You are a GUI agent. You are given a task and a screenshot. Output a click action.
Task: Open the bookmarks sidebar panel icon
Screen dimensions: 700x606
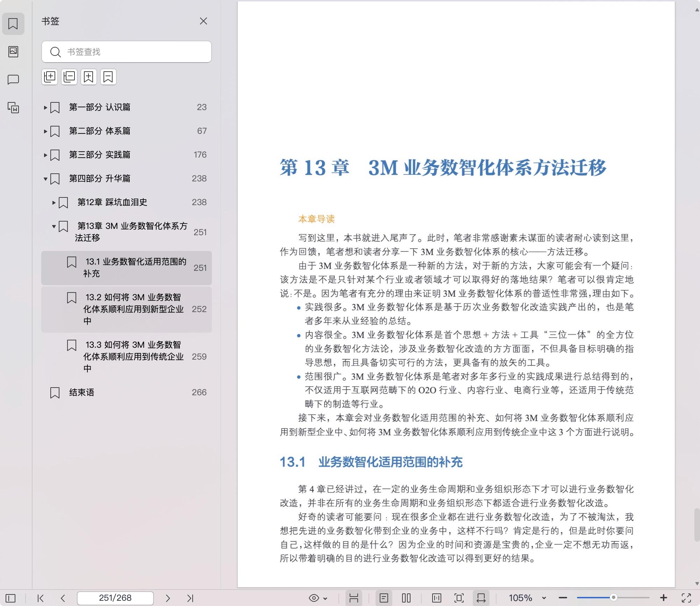click(x=13, y=24)
